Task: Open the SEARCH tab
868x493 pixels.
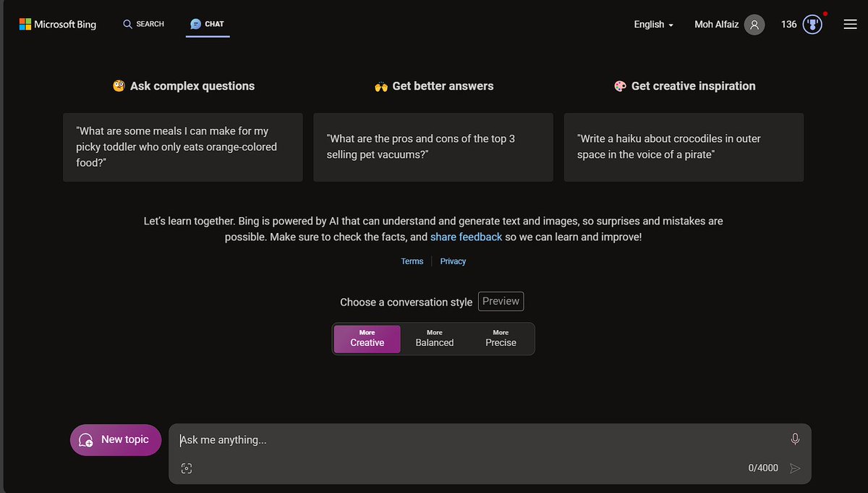Action: coord(143,24)
